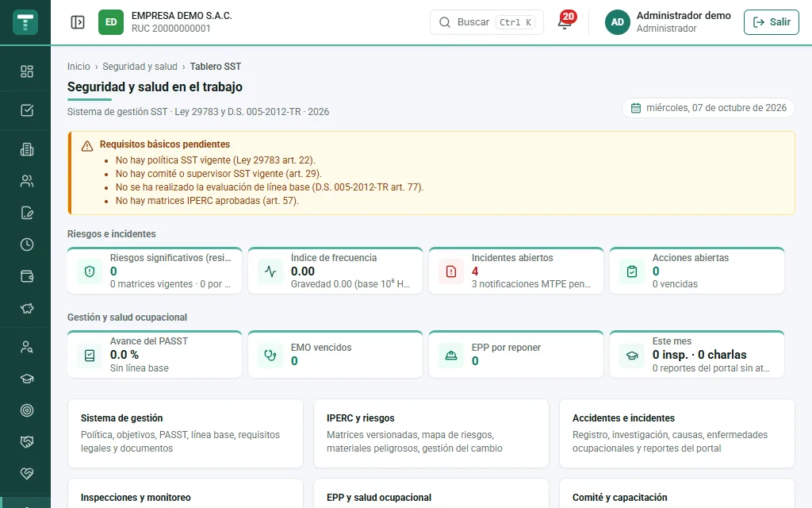
Task: Open the IPERC y riesgos module
Action: tap(431, 433)
